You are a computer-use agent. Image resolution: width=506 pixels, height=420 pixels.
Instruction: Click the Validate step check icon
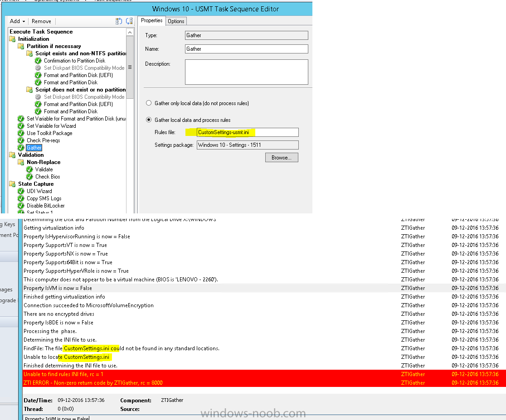(29, 170)
